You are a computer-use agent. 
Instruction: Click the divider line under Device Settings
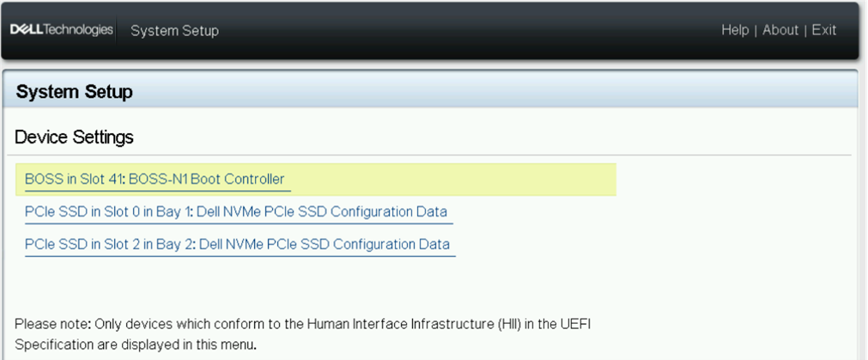pyautogui.click(x=429, y=156)
